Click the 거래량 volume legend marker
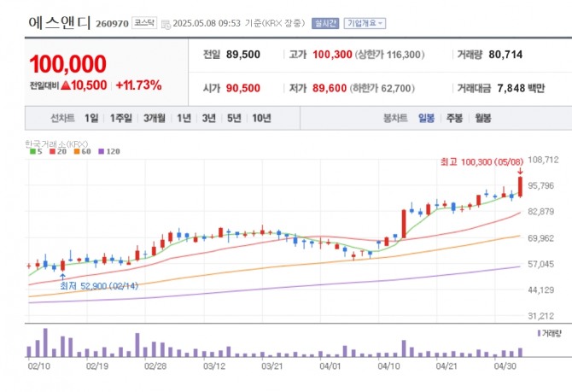This screenshot has width=572, height=392. point(540,333)
